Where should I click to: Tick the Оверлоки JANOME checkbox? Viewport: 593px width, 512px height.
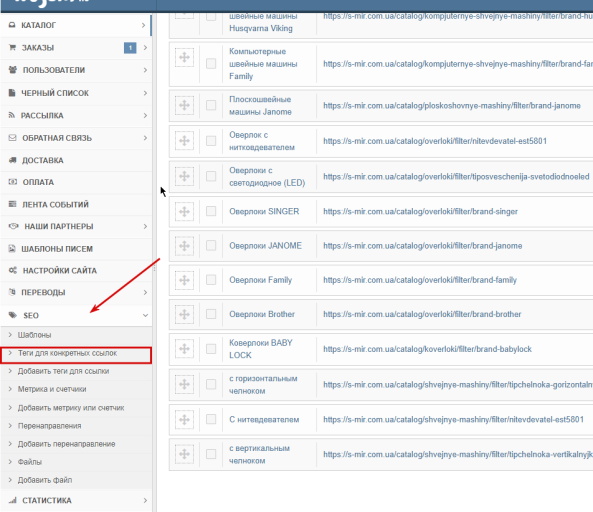point(211,245)
